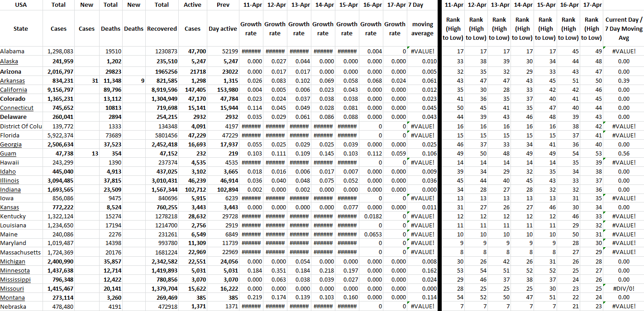Viewport: 644px width, 311px height.
Task: Click the Arkansas state hyperlink
Action: coord(12,80)
